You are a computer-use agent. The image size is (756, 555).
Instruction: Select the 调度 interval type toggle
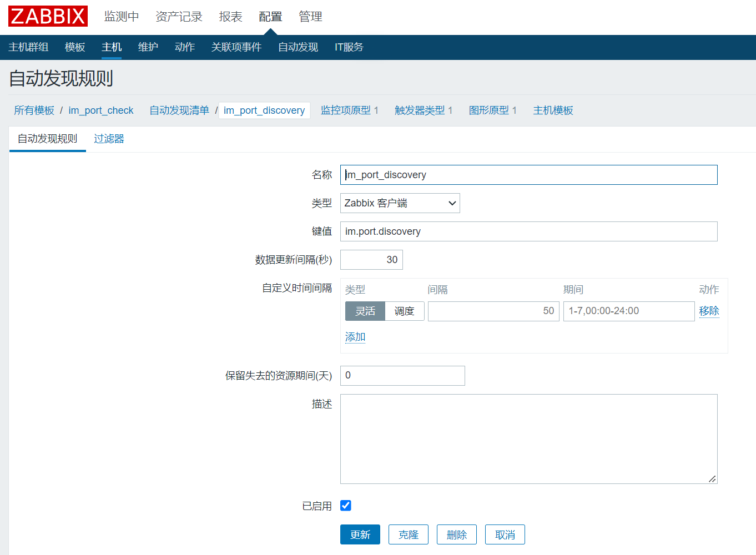(x=405, y=311)
